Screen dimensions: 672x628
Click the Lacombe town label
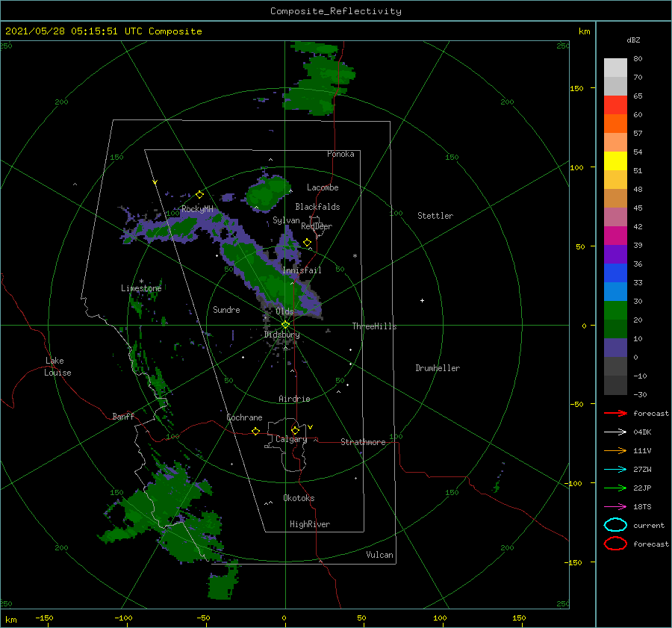323,187
